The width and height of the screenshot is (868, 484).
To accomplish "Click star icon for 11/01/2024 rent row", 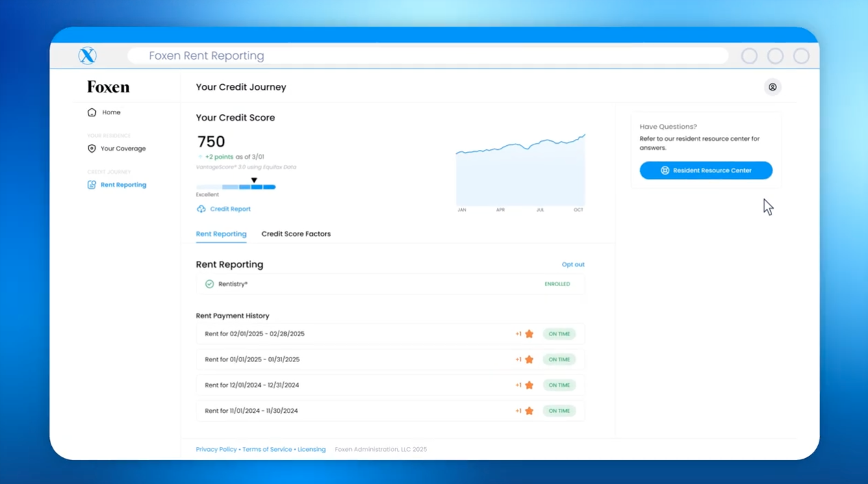I will point(529,411).
